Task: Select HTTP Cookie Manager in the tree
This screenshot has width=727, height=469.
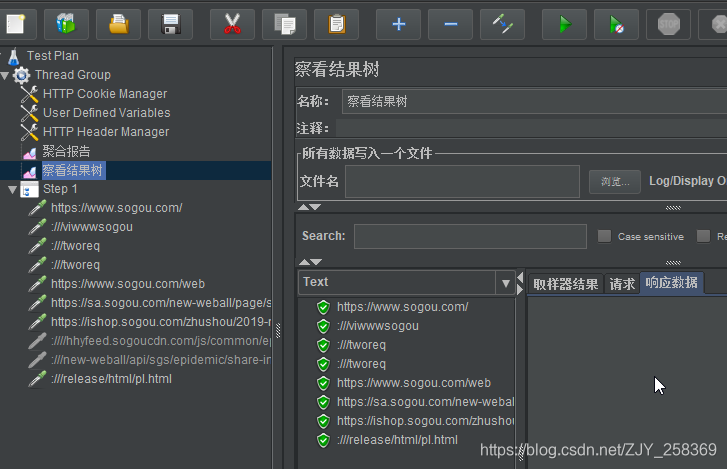Action: point(105,94)
